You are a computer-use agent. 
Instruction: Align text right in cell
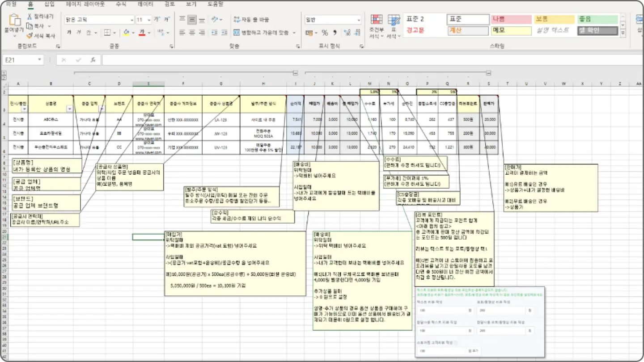point(202,33)
